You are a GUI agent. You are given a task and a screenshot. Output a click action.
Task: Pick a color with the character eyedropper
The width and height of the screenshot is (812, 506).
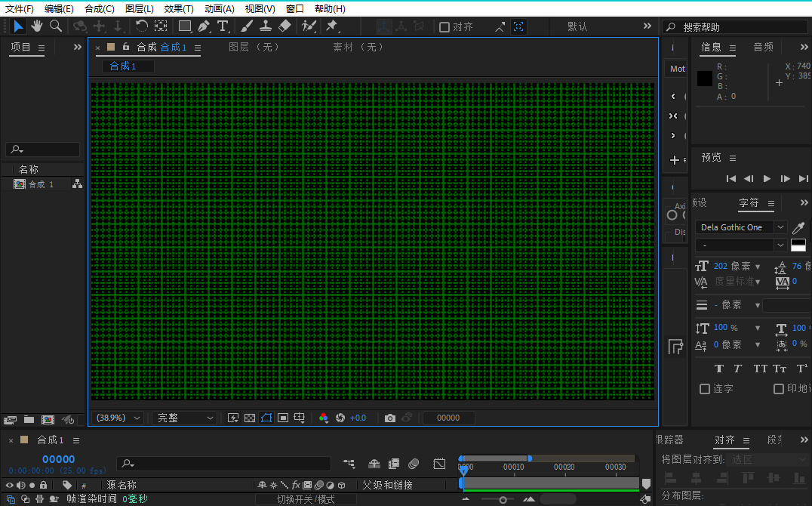(798, 227)
